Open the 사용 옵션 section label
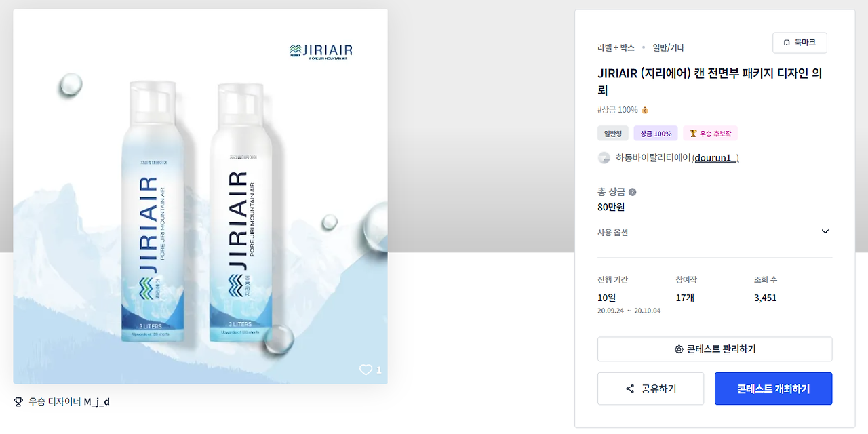The height and width of the screenshot is (434, 868). pos(612,232)
